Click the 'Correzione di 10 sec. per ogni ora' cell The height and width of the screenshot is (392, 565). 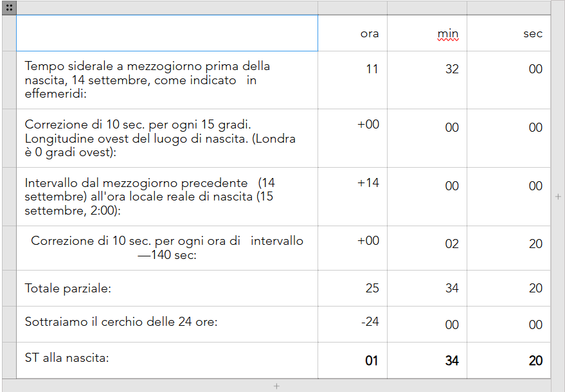pos(167,248)
